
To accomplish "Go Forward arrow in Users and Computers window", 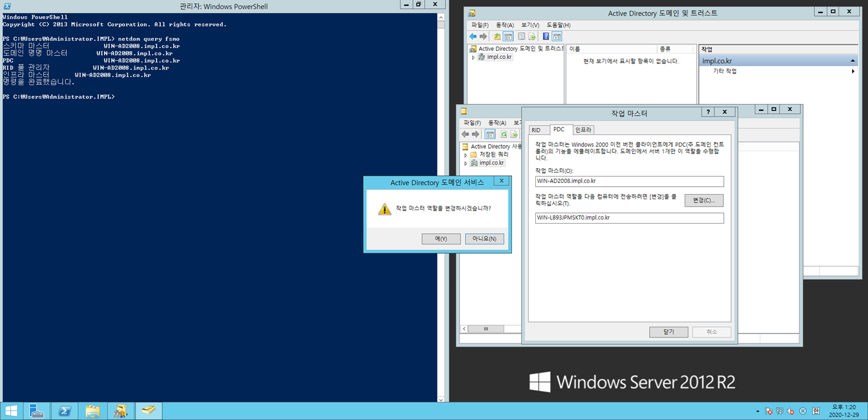I will (475, 134).
